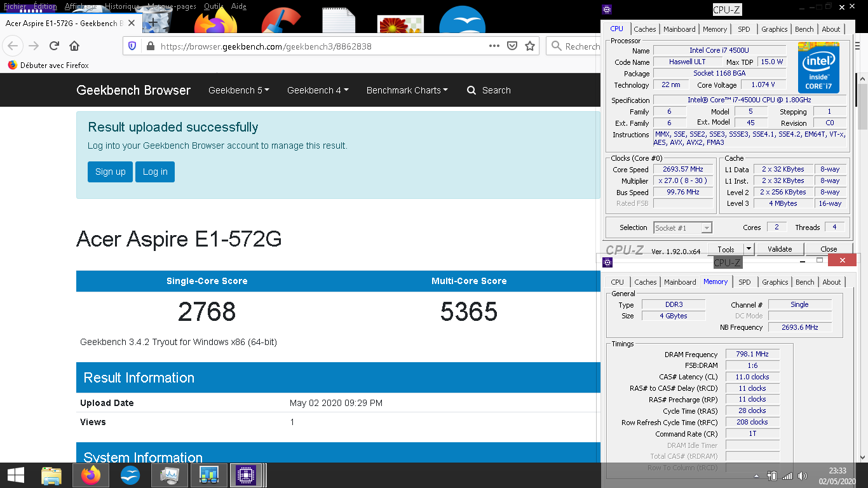Open Graphics tab in lower CPU-Z window
Image resolution: width=868 pixels, height=488 pixels.
pyautogui.click(x=775, y=282)
